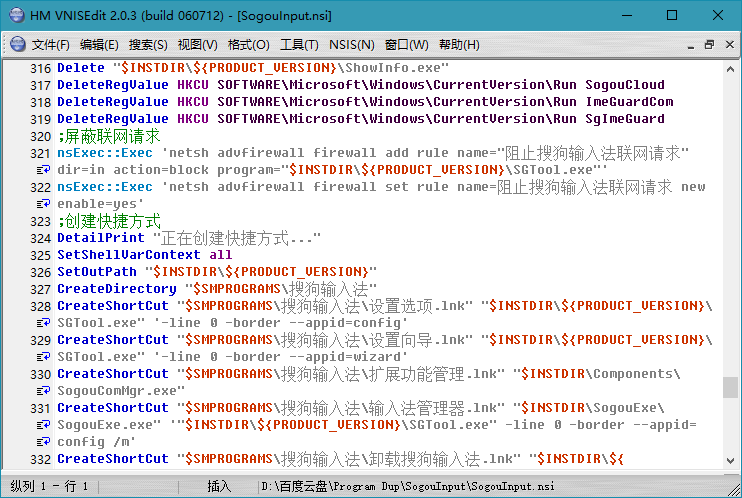The width and height of the screenshot is (742, 498).
Task: Click line number 324 in the gutter
Action: coord(40,239)
